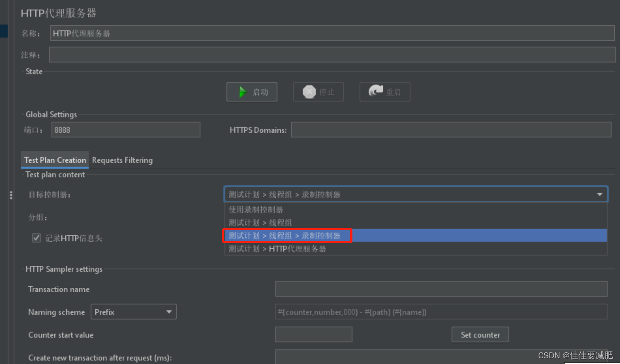
Task: Click the 端口 port field showing 8888
Action: (x=126, y=130)
